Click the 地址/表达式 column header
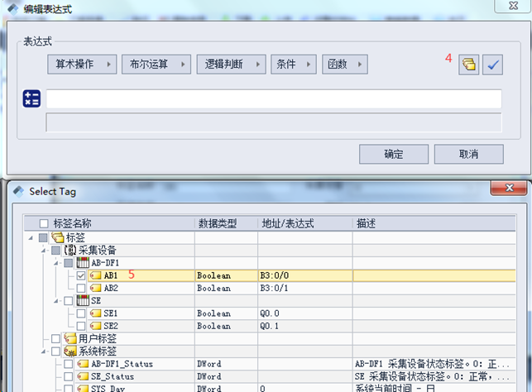The height and width of the screenshot is (392, 532). point(305,223)
